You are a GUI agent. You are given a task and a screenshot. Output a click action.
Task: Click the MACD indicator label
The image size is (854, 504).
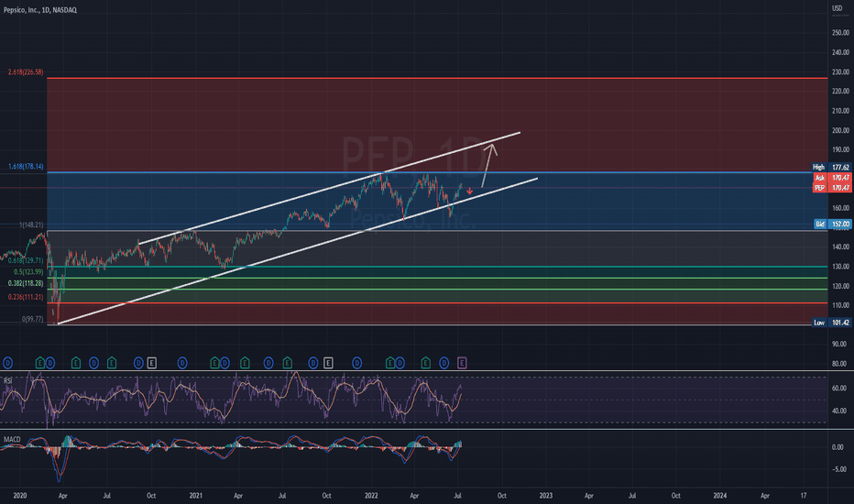pyautogui.click(x=12, y=439)
